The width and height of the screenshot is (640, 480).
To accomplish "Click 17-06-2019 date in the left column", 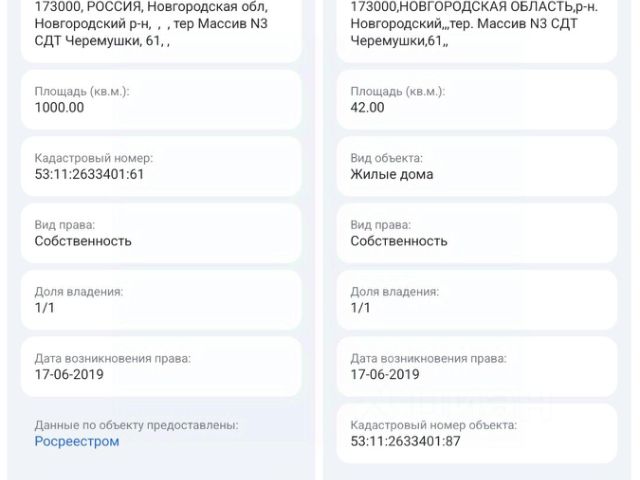I will [69, 374].
